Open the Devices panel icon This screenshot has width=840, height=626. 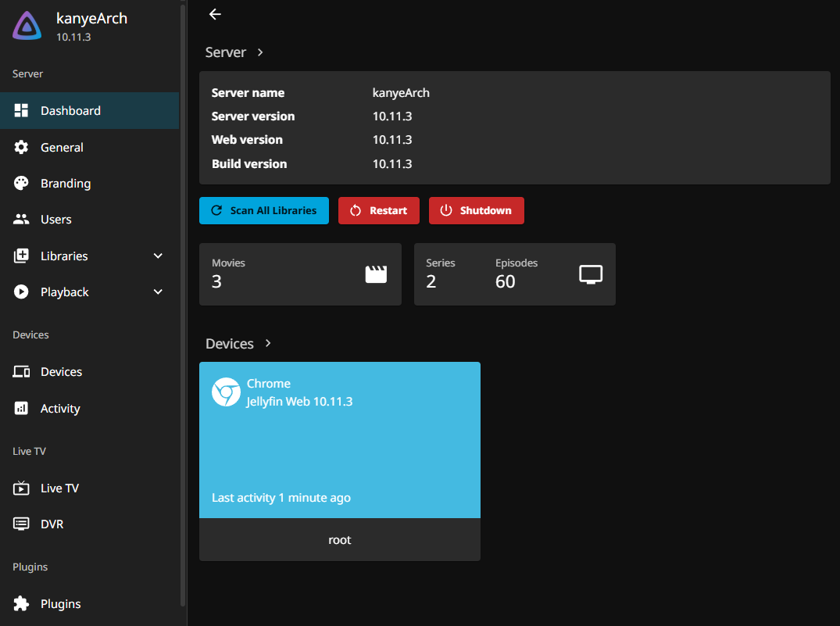tap(21, 371)
